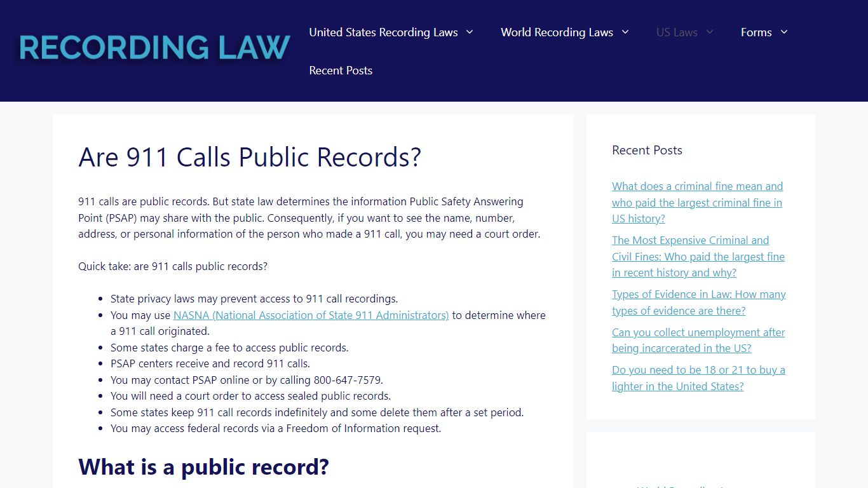Expand World Recording Laws dropdown arrow

[x=625, y=32]
